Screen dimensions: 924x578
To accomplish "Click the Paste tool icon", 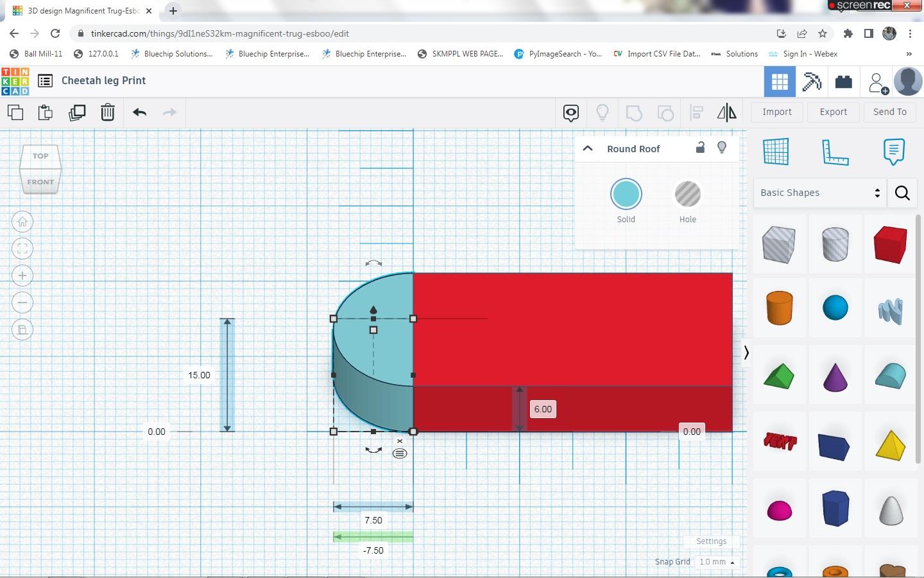I will coord(46,112).
